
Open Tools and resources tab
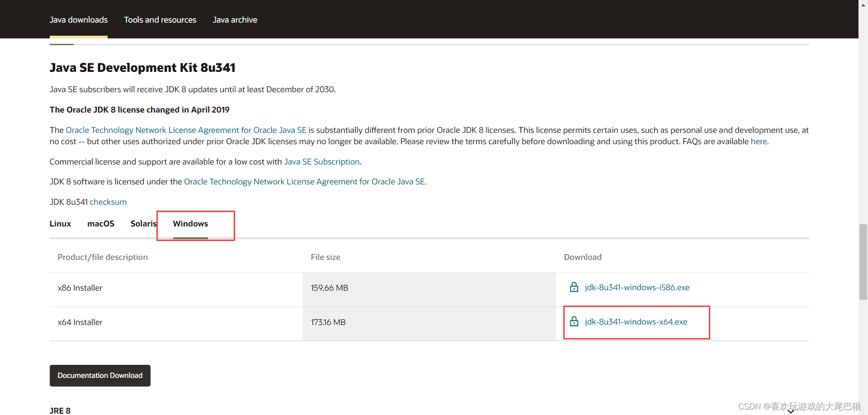click(x=160, y=20)
